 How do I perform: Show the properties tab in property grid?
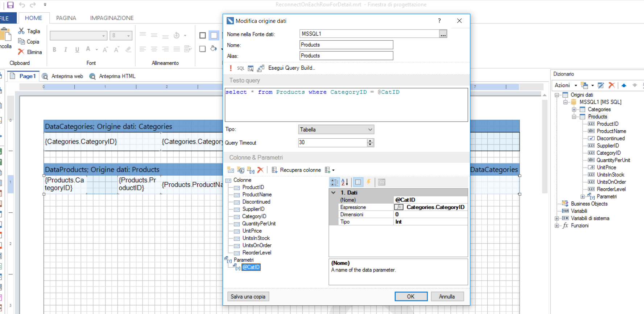[x=358, y=182]
